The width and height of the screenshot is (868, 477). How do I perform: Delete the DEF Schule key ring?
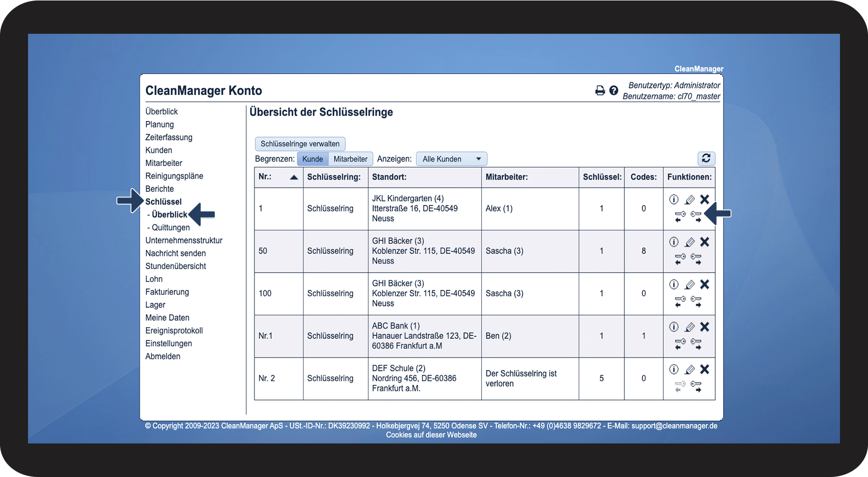coord(705,369)
